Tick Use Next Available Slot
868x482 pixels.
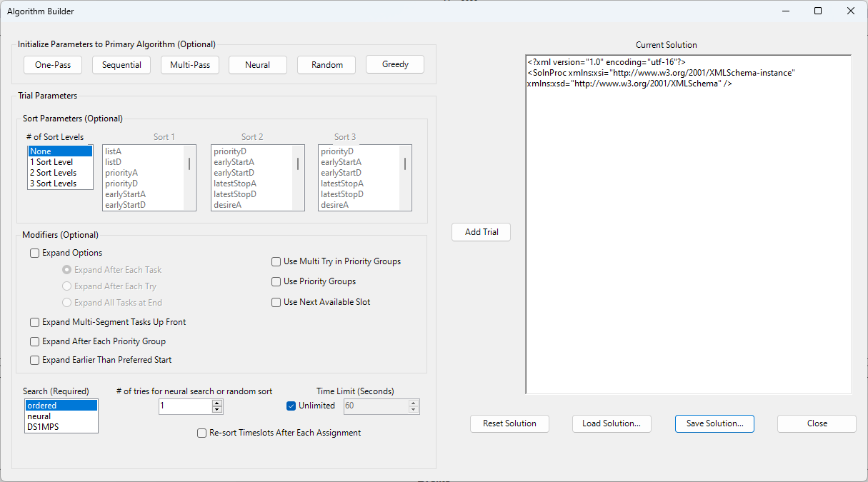[x=276, y=302]
